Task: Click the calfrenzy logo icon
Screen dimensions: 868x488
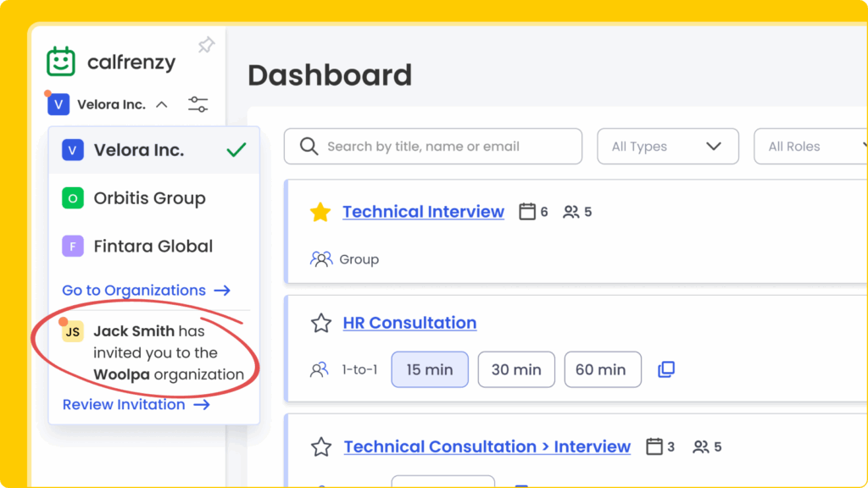Action: tap(61, 62)
